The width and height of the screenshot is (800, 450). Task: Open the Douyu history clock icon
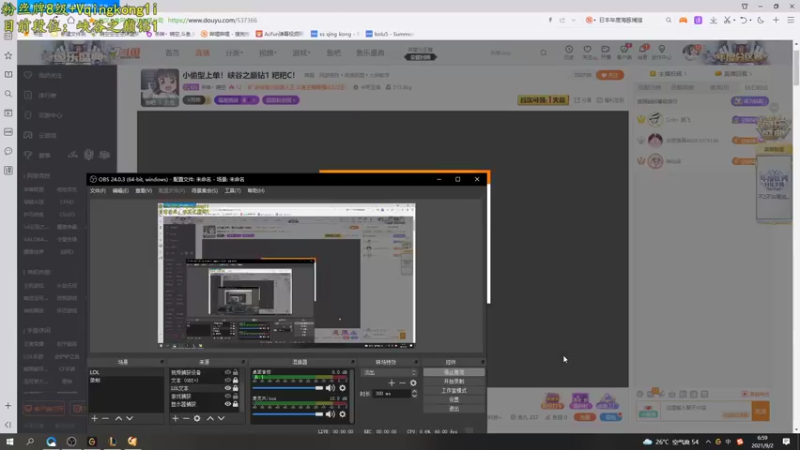[x=569, y=49]
